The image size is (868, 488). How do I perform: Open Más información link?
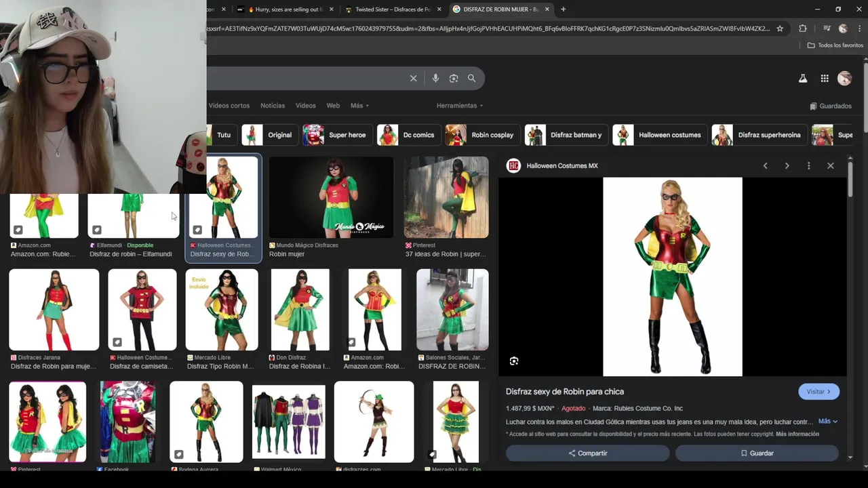coord(797,434)
